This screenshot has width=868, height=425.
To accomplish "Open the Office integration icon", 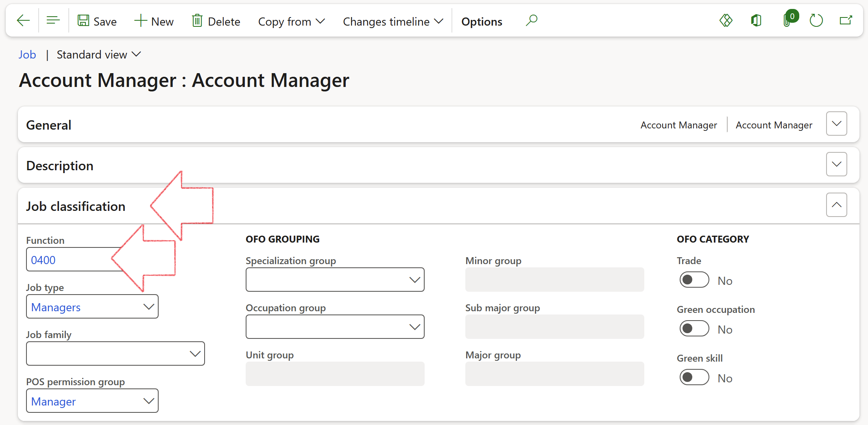I will pyautogui.click(x=756, y=20).
